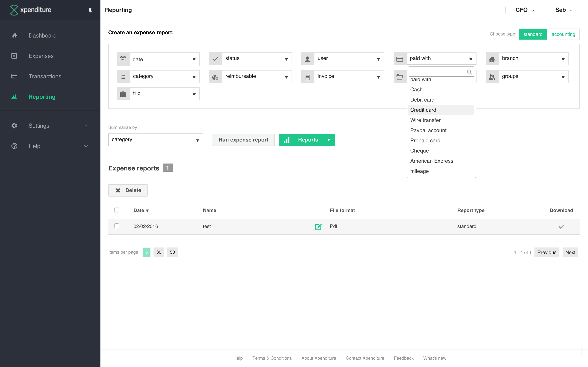This screenshot has width=588, height=367.
Task: Switch report type to accounting
Action: click(563, 34)
